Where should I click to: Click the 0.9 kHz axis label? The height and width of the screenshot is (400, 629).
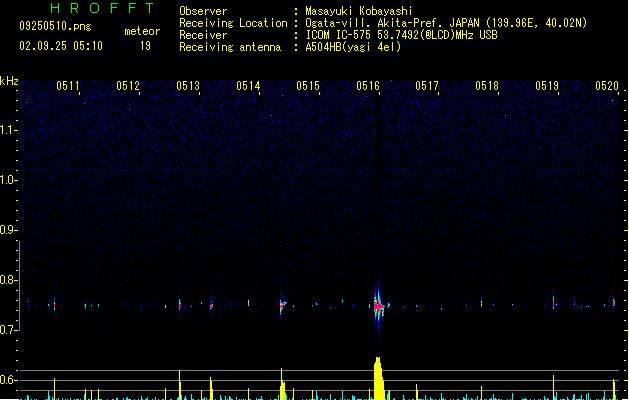click(x=8, y=230)
